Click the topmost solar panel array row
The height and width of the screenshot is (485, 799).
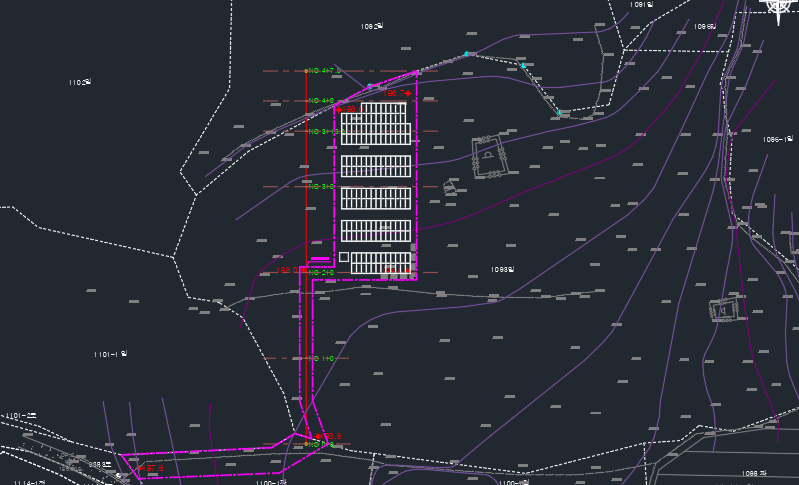[x=376, y=125]
